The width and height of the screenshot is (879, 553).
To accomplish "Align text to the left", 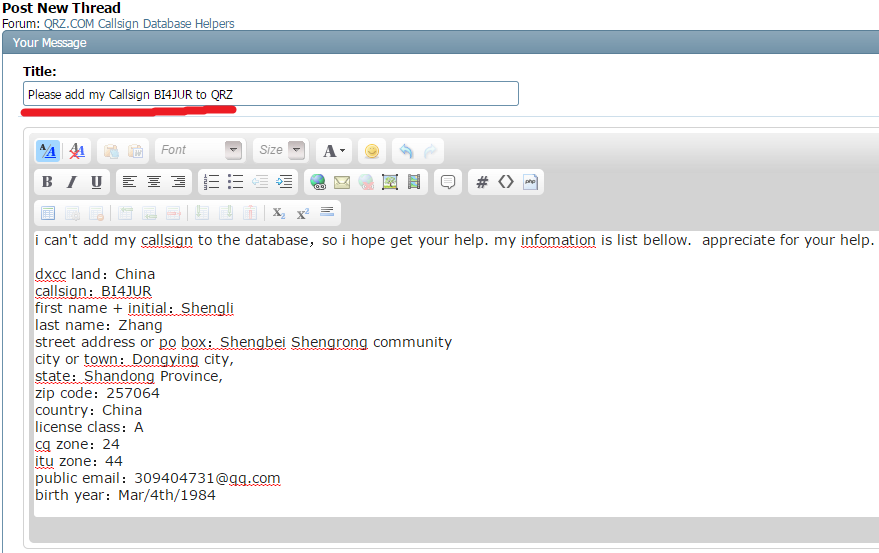I will [x=129, y=182].
